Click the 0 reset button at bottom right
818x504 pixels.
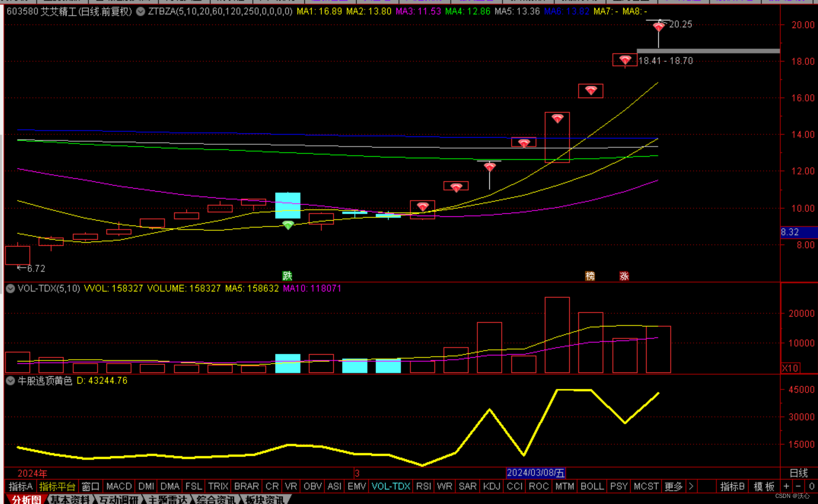point(811,486)
